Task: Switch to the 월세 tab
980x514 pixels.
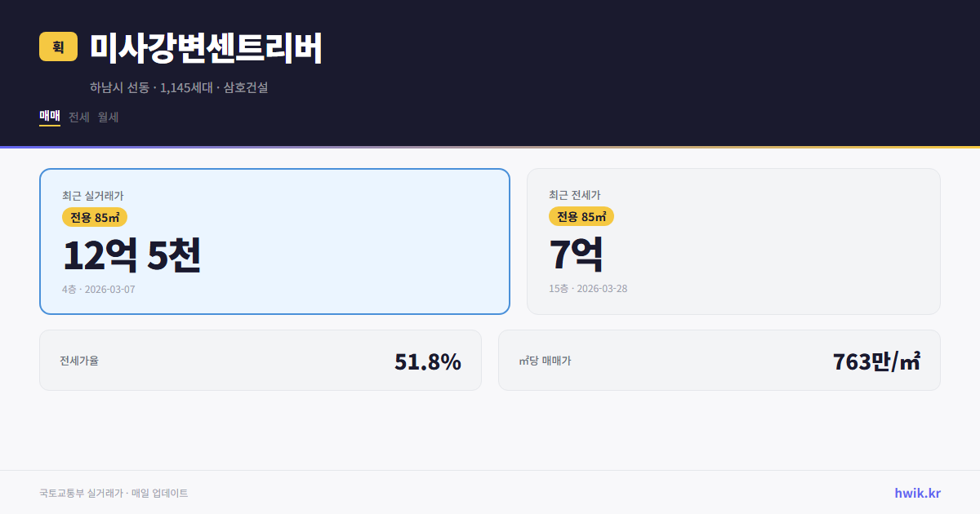Action: [x=108, y=117]
